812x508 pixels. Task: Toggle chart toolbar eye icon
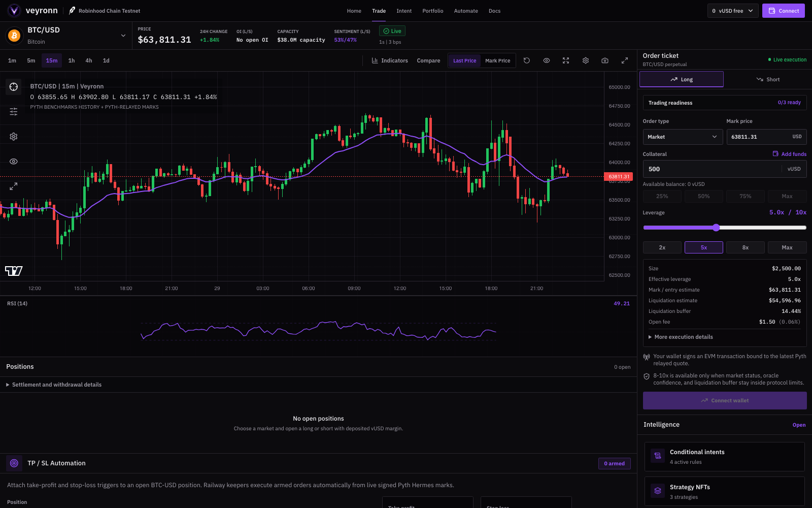click(x=547, y=60)
